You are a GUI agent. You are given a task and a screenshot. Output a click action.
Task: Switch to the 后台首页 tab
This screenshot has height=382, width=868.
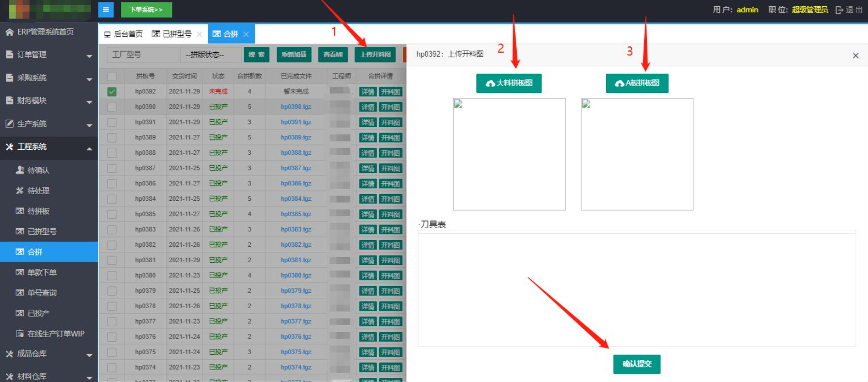pos(123,34)
